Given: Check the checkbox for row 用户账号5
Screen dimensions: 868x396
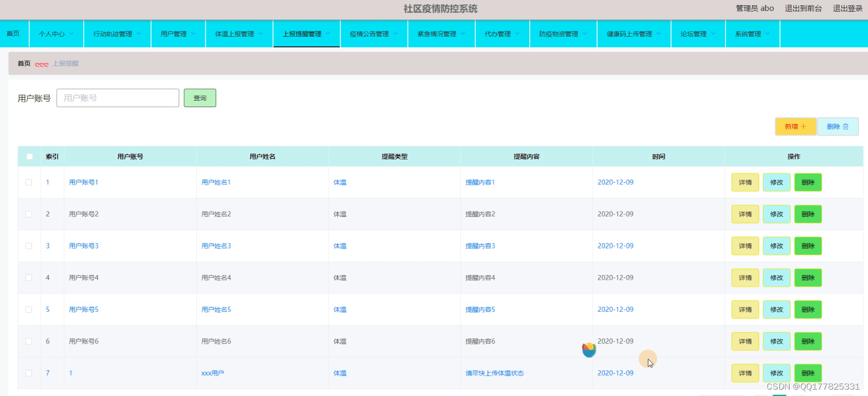Looking at the screenshot, I should [x=29, y=310].
